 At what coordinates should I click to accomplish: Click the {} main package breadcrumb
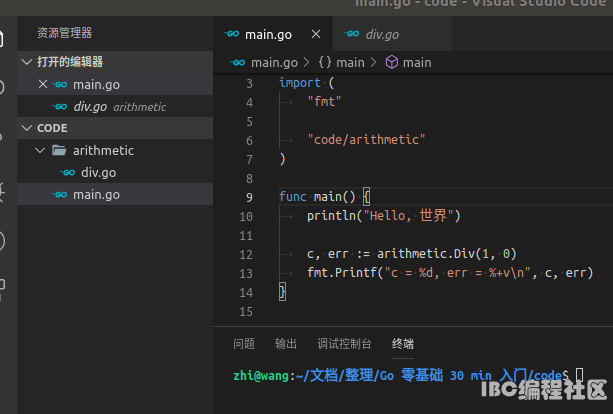341,63
